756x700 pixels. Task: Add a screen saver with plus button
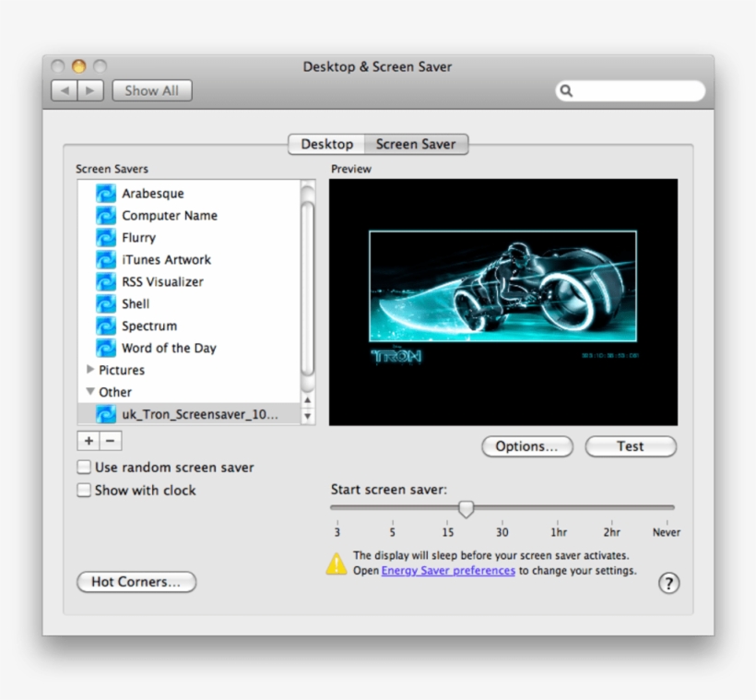[x=89, y=441]
